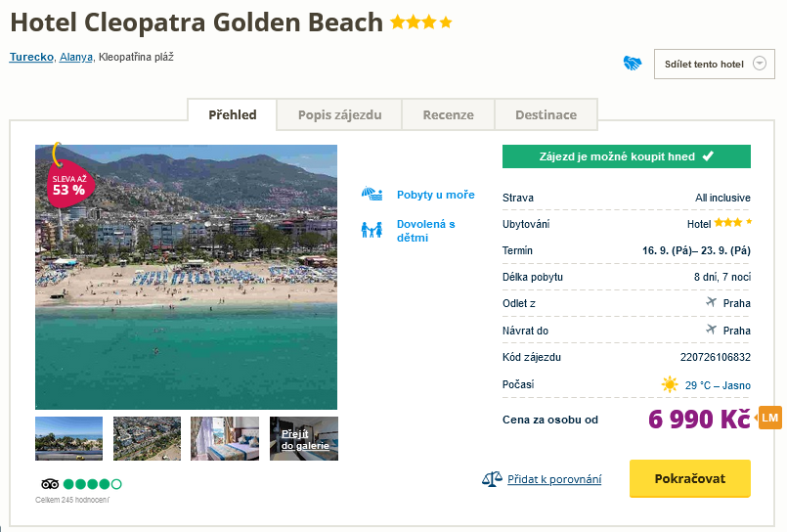
Task: Open the Pobyty u moře link
Action: [435, 195]
